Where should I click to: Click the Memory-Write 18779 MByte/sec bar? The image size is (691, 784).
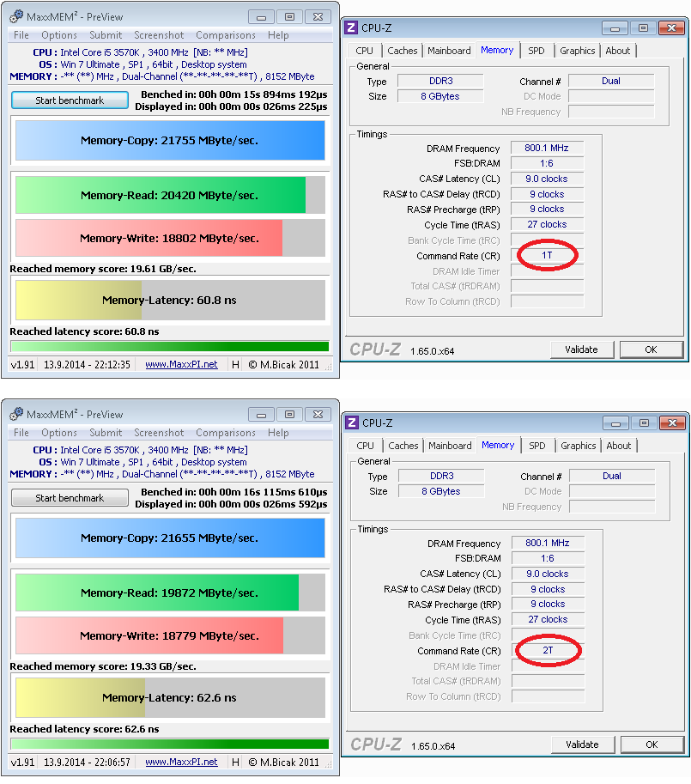click(x=170, y=635)
